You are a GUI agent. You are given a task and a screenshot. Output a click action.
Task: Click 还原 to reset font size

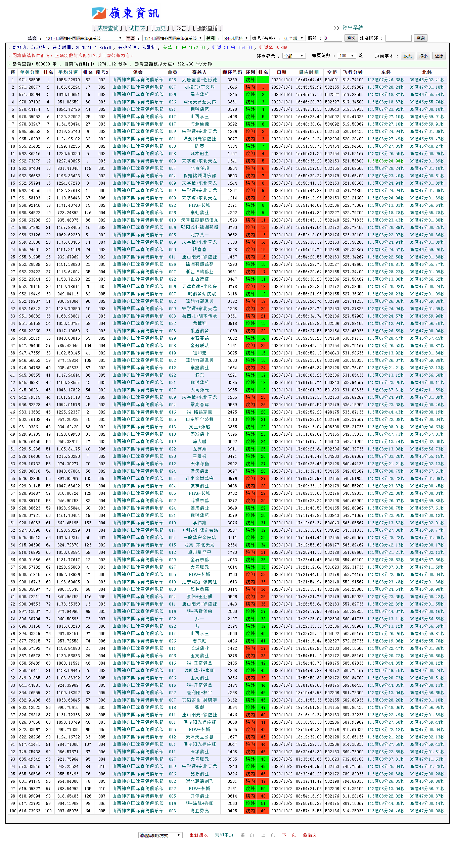coord(439,56)
